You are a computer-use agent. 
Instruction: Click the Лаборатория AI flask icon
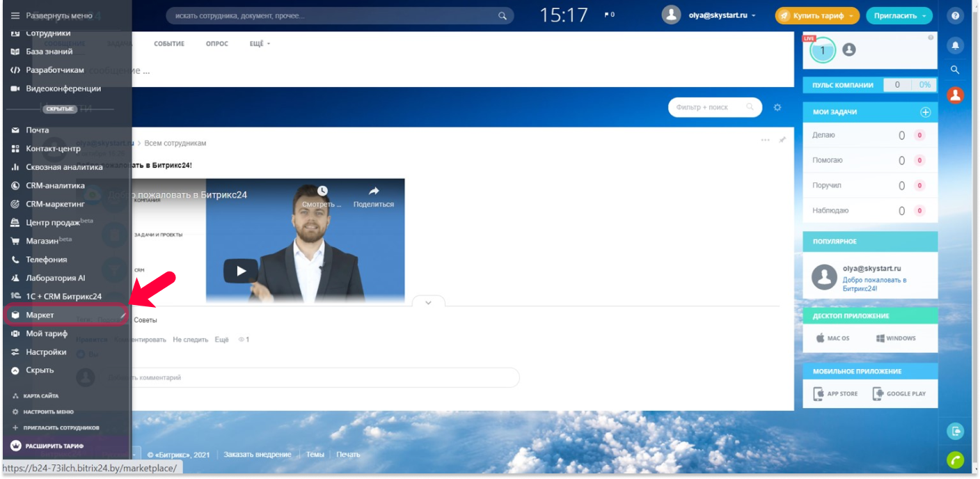click(x=15, y=278)
